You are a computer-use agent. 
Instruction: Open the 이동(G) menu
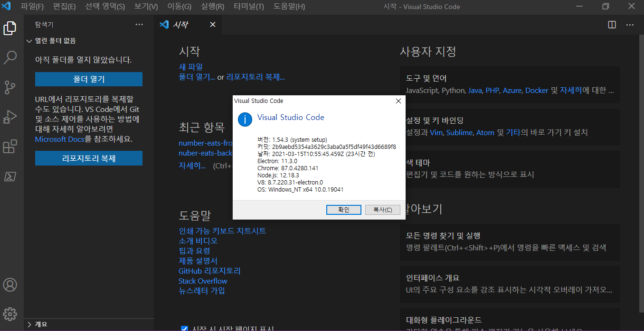(x=180, y=7)
